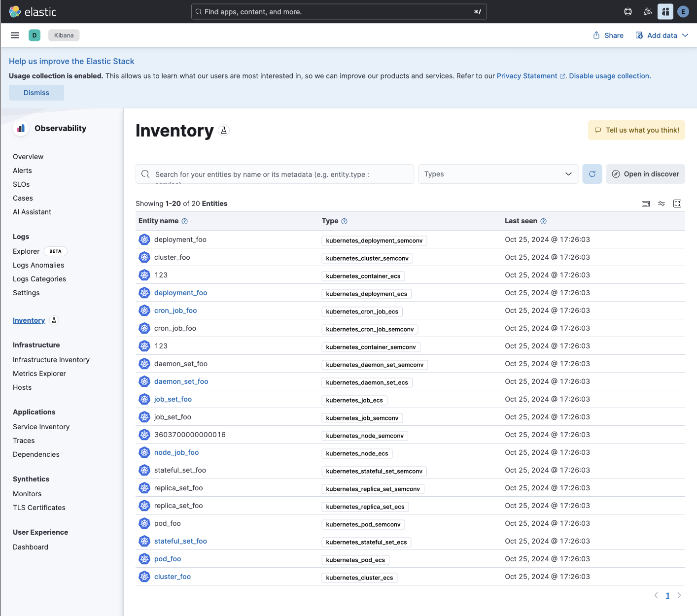The image size is (697, 616).
Task: Click beaker icon next to sidebar Inventory
Action: click(x=54, y=320)
